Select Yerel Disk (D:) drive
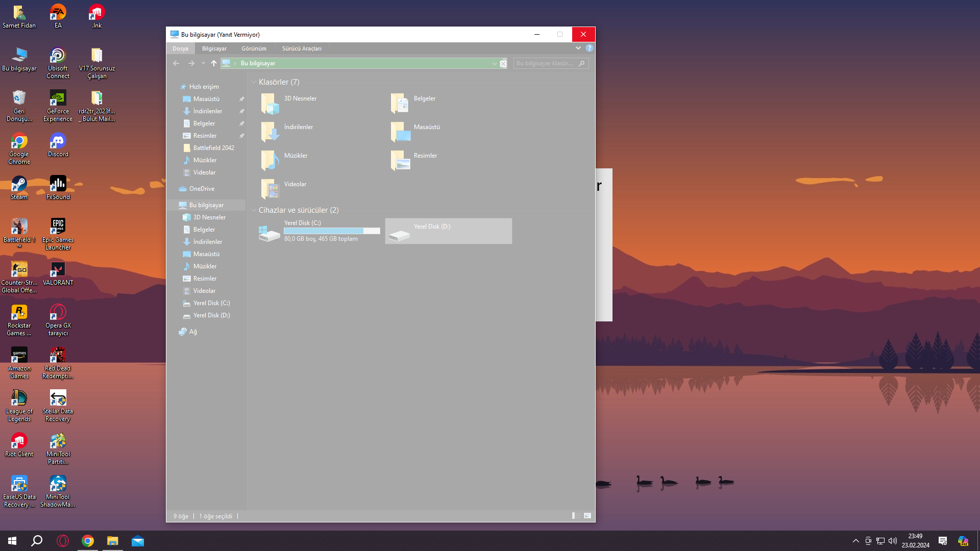Image resolution: width=980 pixels, height=551 pixels. 449,231
